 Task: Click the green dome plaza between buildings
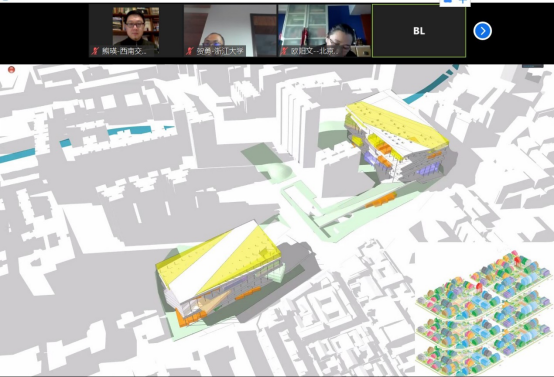[x=279, y=171]
